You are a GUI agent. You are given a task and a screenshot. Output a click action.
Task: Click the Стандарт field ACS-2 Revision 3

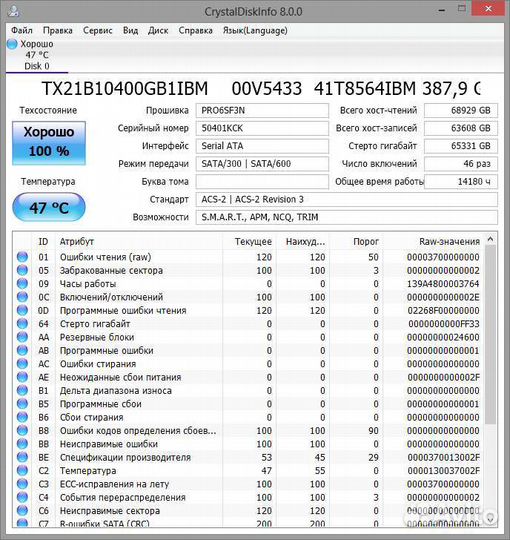tap(347, 199)
